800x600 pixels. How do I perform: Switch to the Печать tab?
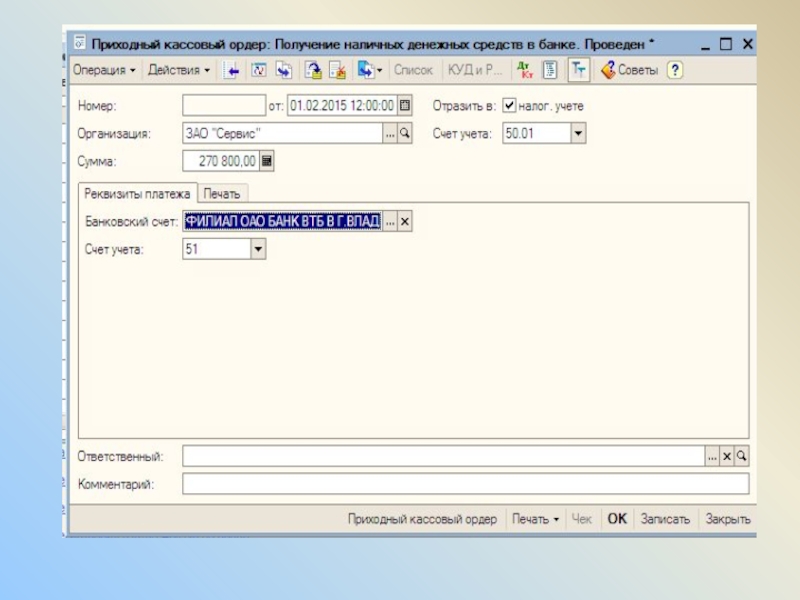[x=222, y=194]
